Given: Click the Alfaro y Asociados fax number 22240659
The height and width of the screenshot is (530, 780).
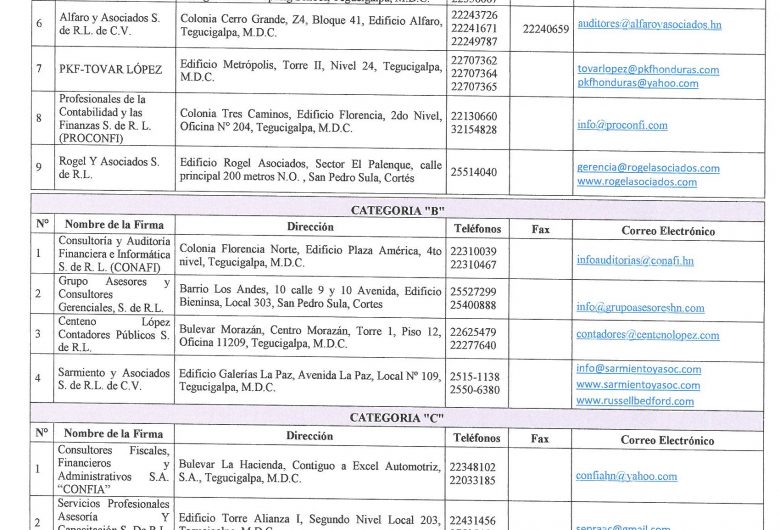Looking at the screenshot, I should click(545, 30).
